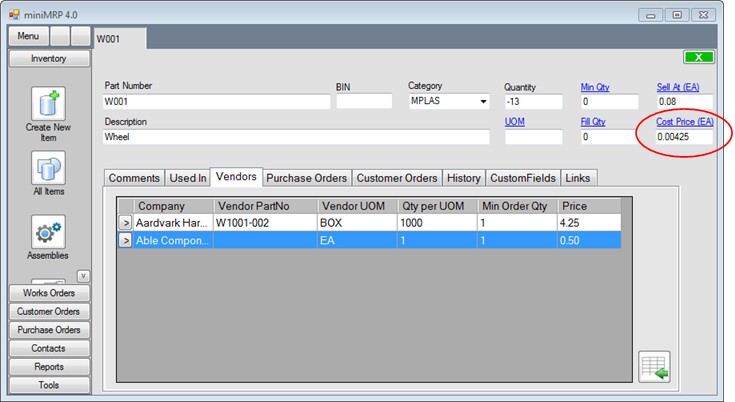Open the Works Orders section
The image size is (735, 402).
point(48,293)
